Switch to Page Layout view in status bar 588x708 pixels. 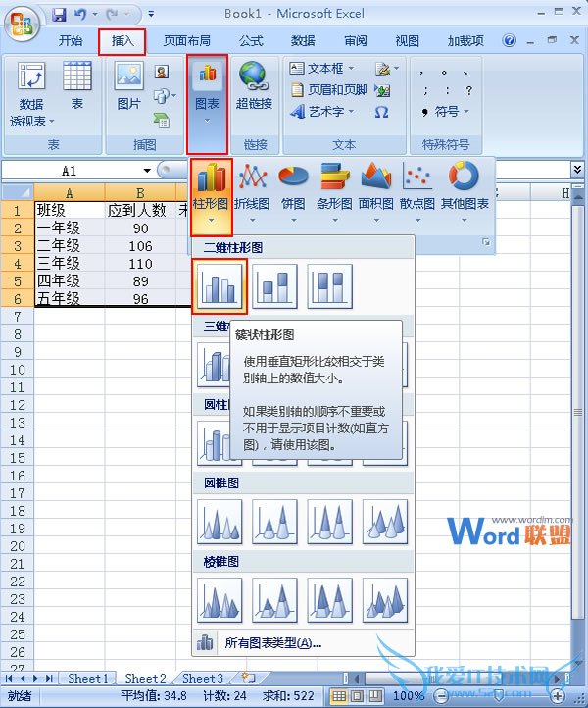tap(357, 696)
